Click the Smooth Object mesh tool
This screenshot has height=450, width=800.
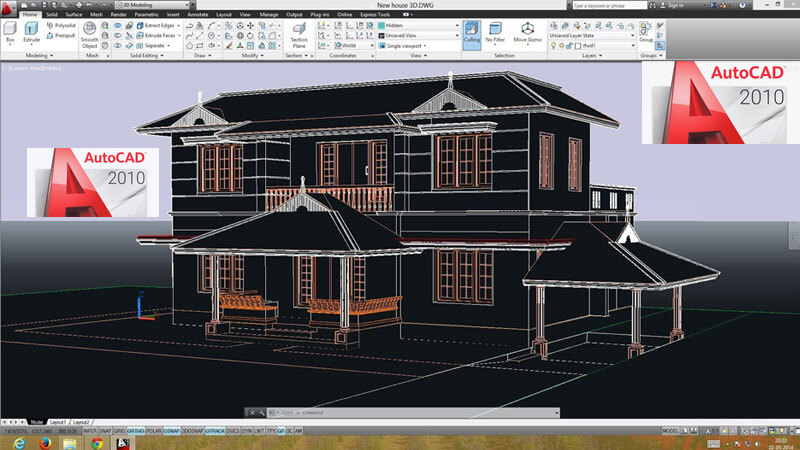(x=89, y=35)
